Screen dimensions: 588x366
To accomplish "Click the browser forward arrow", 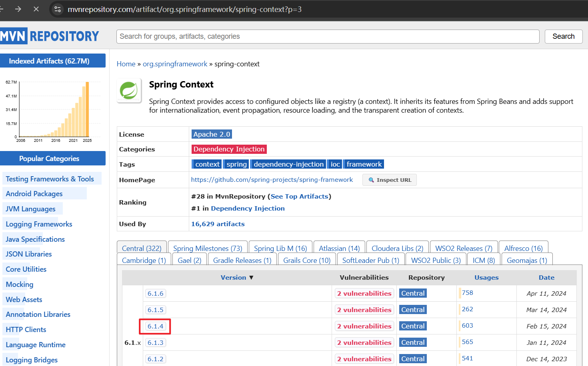I will pos(18,9).
